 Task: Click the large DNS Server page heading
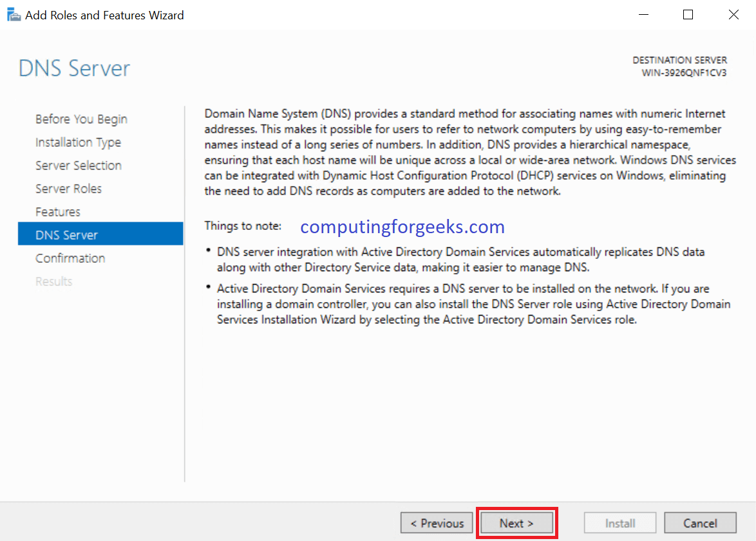point(75,68)
